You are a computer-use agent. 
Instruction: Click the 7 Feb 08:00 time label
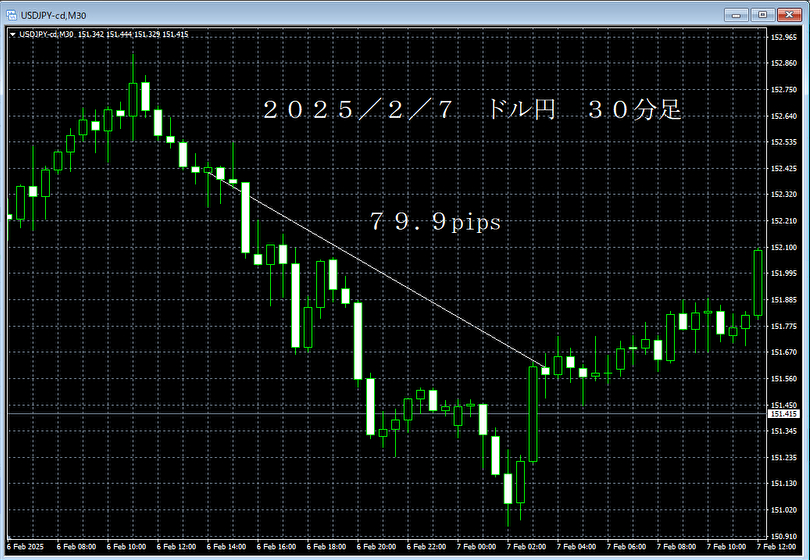tap(676, 547)
